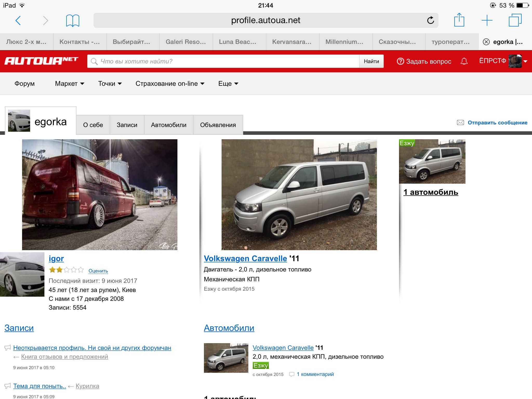Open notifications bell icon
Image resolution: width=532 pixels, height=399 pixels.
tap(464, 61)
